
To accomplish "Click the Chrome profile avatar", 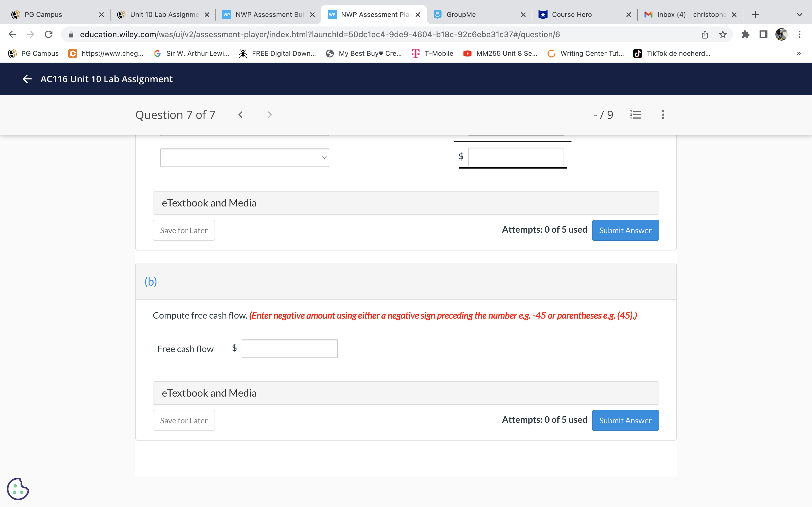I will (782, 34).
